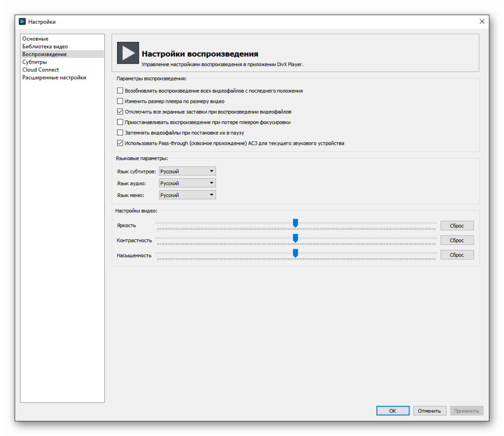Enable resuming playback from last position

120,91
